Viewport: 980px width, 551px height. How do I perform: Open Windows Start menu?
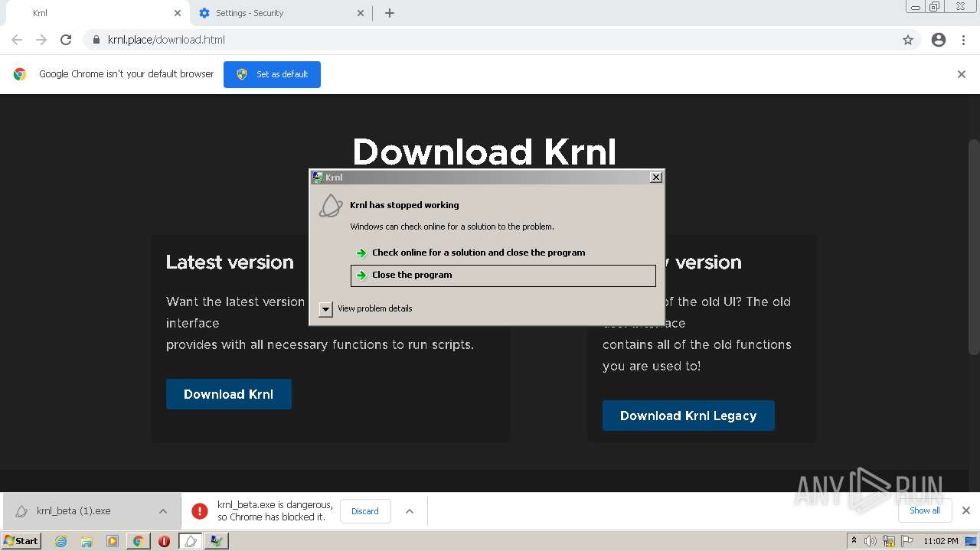(21, 540)
